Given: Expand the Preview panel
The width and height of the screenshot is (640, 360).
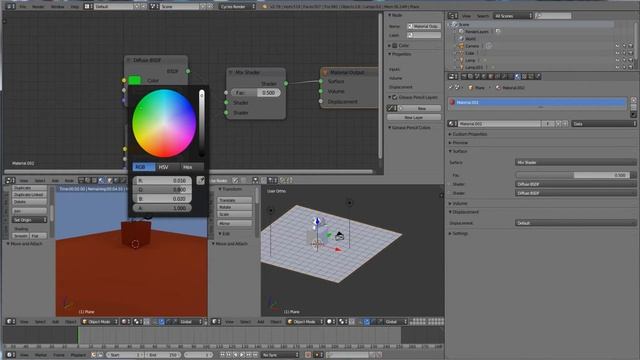Looking at the screenshot, I should [x=450, y=143].
